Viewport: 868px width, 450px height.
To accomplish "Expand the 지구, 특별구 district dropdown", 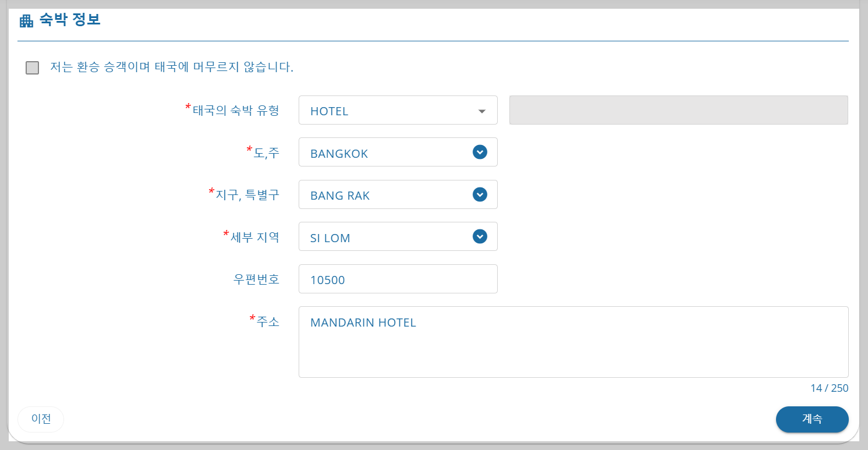I will click(x=398, y=194).
